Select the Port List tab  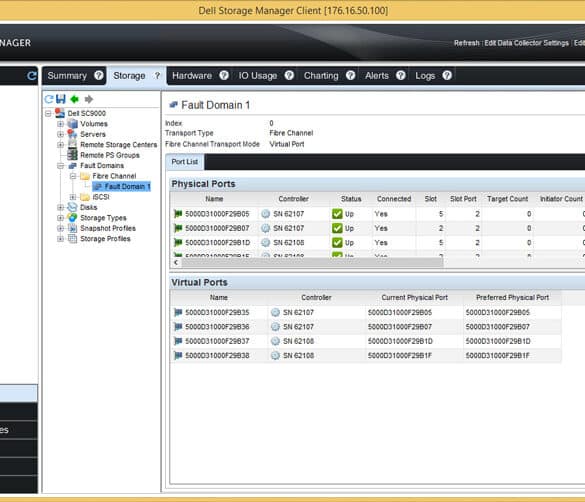[185, 162]
